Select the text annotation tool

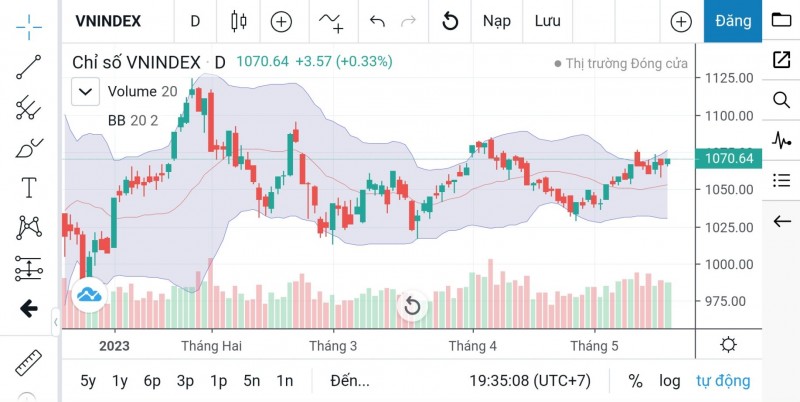(x=29, y=187)
